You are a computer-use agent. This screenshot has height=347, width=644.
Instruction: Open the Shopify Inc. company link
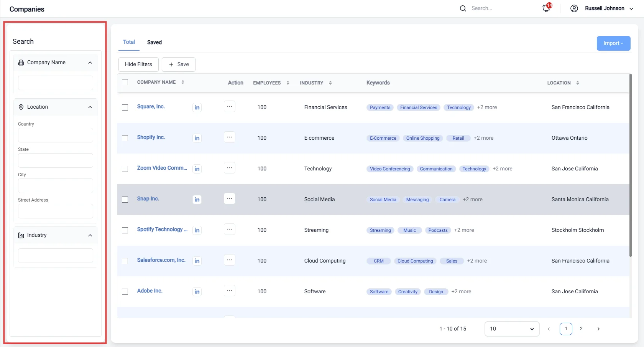click(151, 137)
